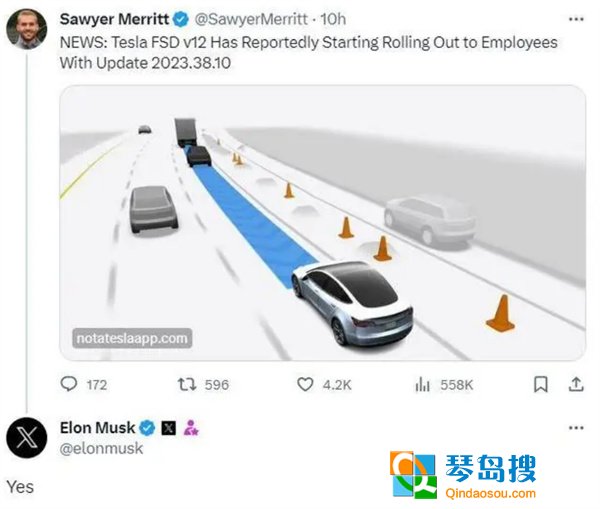Open the @elonmusk handle link
Screen dimensions: 600x509
pyautogui.click(x=101, y=448)
